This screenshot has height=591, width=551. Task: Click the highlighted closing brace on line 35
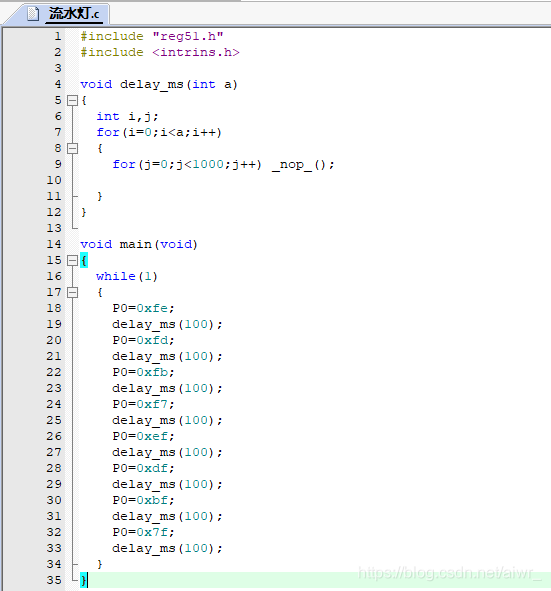84,580
